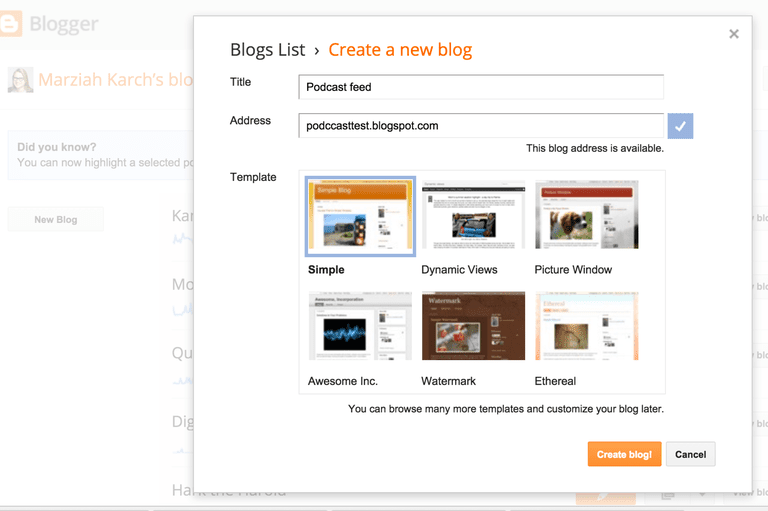
Task: Click the Address input field
Action: pos(481,125)
